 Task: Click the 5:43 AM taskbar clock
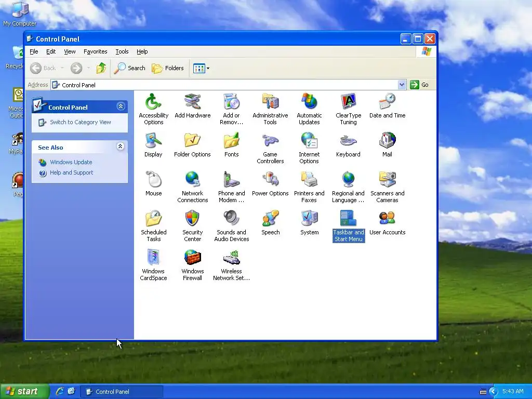(x=513, y=392)
